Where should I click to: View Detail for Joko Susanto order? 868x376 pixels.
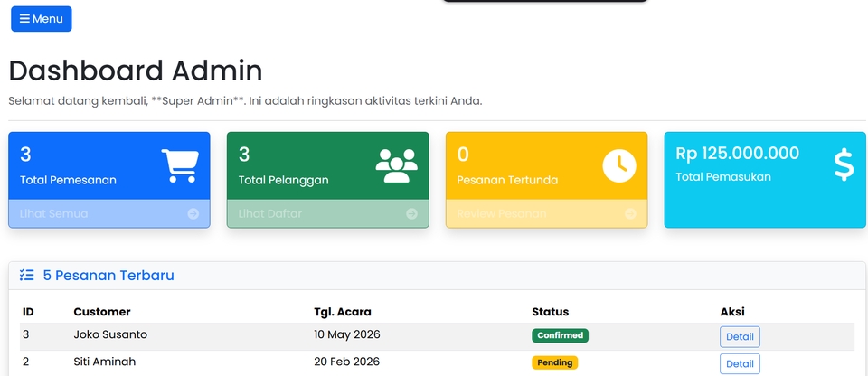point(740,337)
